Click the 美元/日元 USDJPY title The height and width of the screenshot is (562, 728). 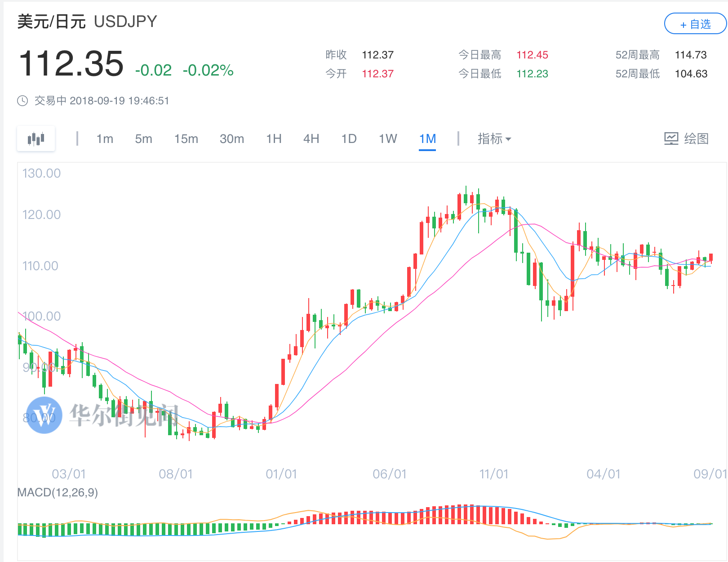click(x=87, y=22)
